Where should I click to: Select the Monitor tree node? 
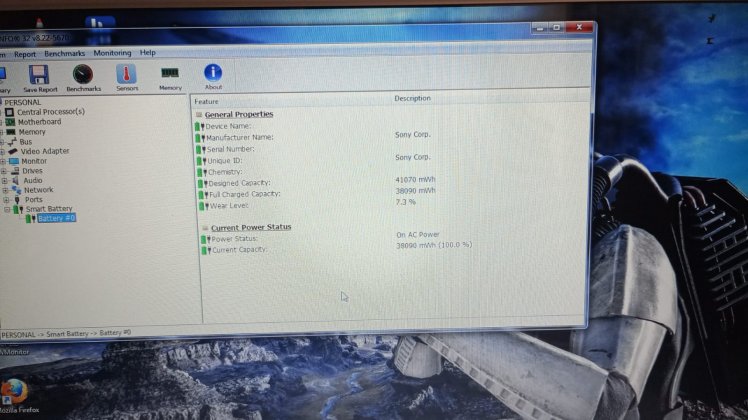[33, 161]
